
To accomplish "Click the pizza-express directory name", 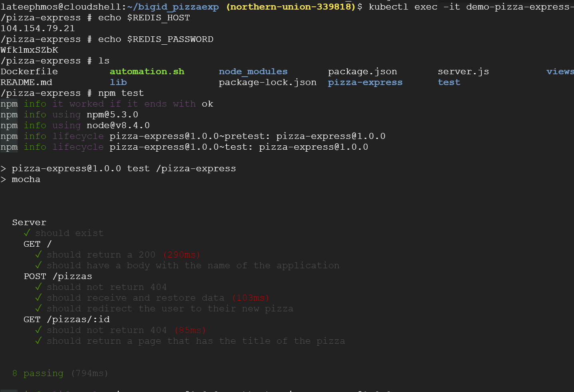I will tap(364, 82).
